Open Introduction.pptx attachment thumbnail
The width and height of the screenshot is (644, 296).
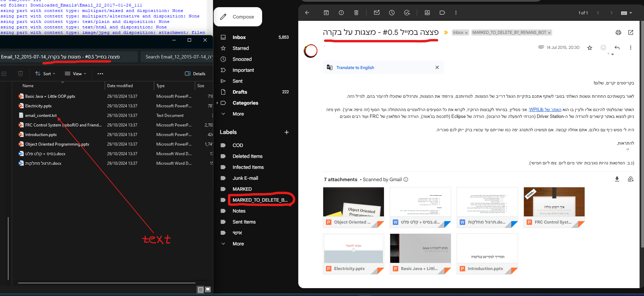[487, 254]
